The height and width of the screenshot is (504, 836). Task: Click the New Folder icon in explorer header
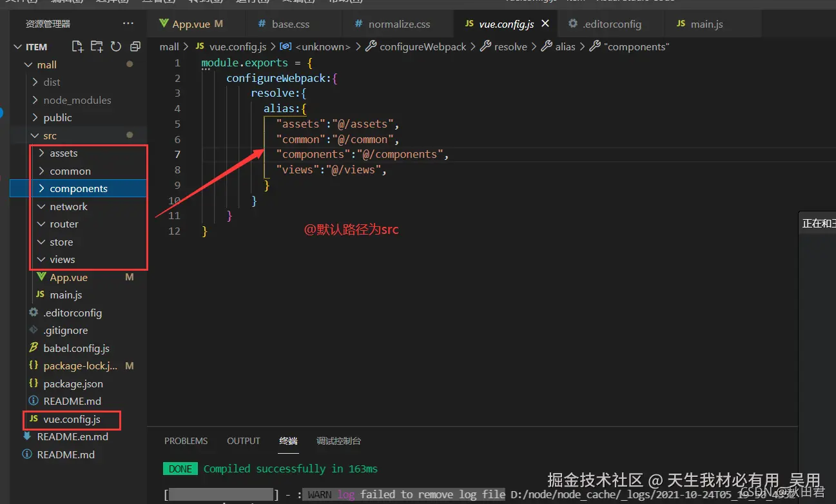(x=97, y=46)
